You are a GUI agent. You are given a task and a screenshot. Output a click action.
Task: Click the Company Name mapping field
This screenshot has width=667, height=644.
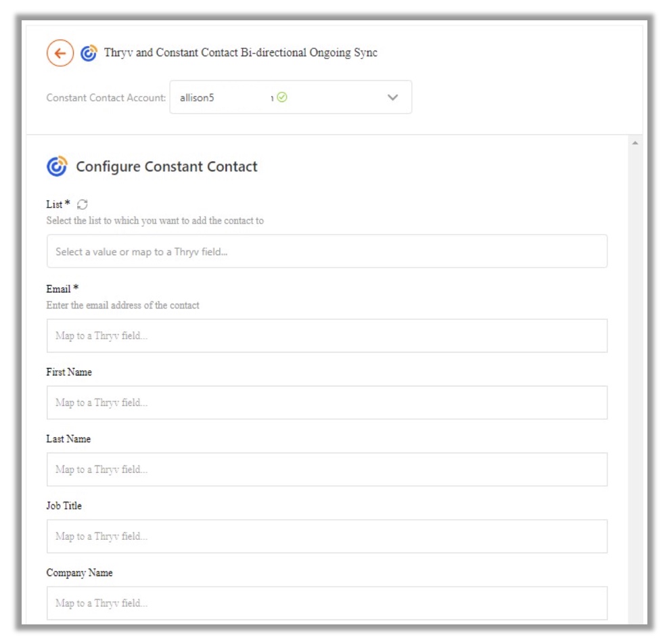(327, 603)
